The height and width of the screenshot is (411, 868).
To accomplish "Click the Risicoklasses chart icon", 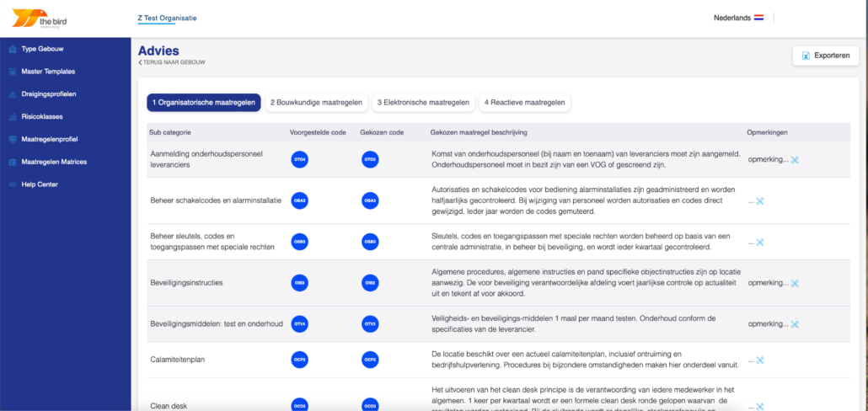I will (12, 117).
